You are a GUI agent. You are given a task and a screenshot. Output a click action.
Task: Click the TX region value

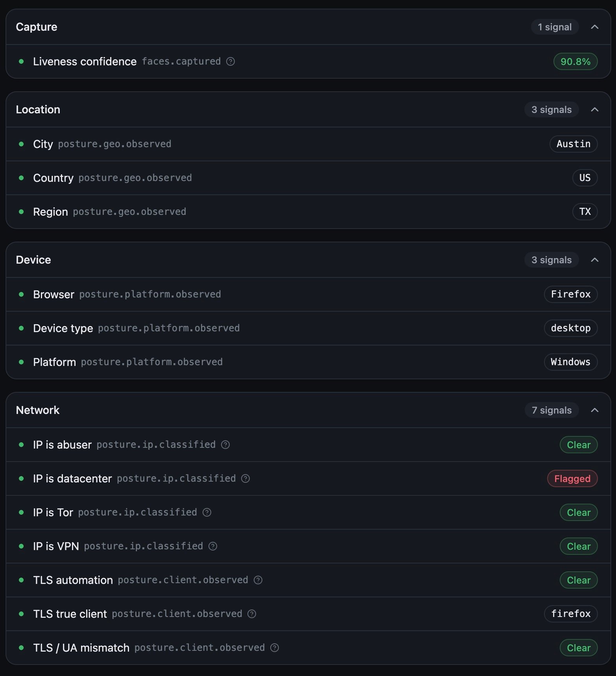[585, 212]
